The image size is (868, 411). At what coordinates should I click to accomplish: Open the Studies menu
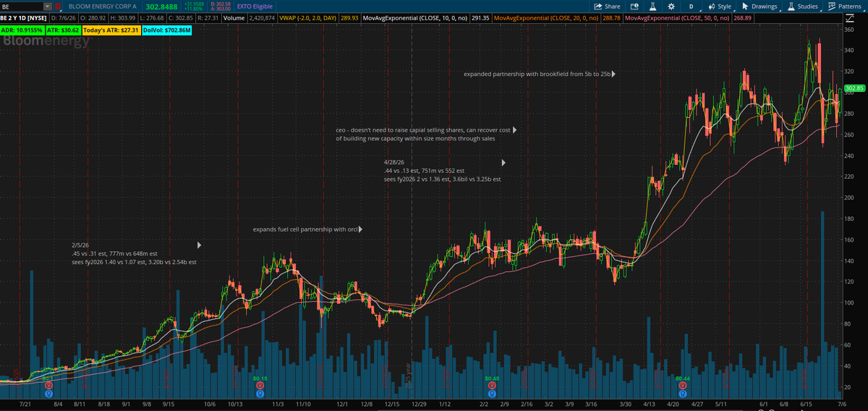[803, 6]
